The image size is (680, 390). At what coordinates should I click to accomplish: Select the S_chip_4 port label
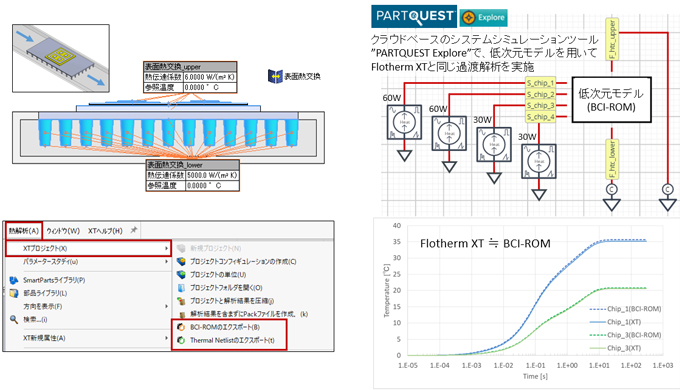pos(540,117)
